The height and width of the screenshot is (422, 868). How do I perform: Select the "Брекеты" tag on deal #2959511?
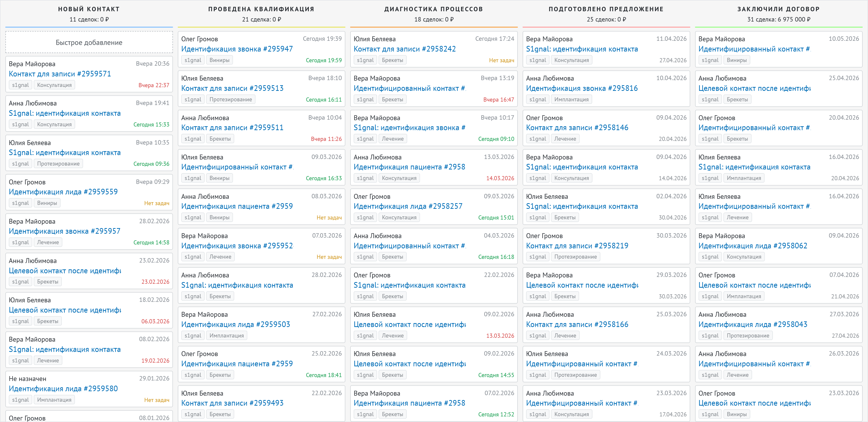[220, 139]
